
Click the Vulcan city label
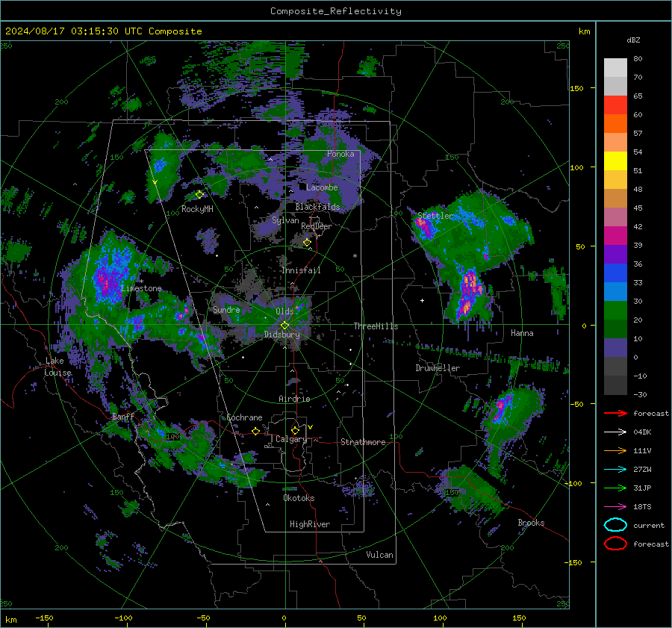[x=379, y=555]
